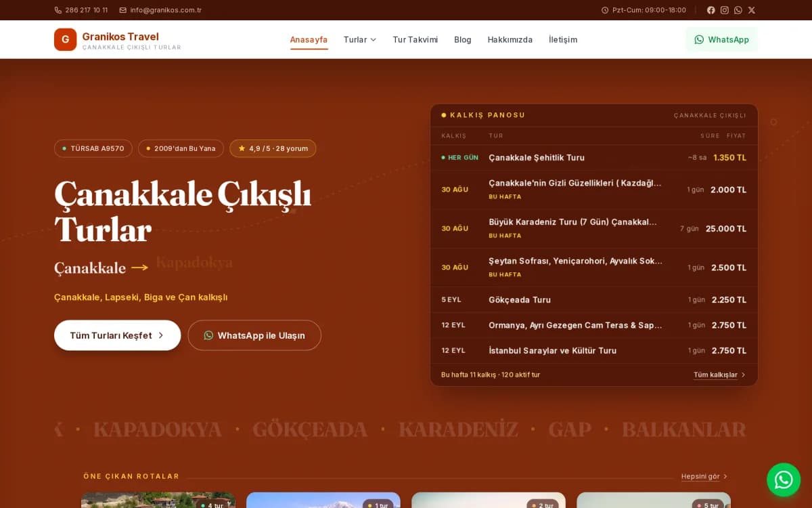Screen dimensions: 812x508
Task: Click the green WhatsApp header button
Action: (721, 39)
